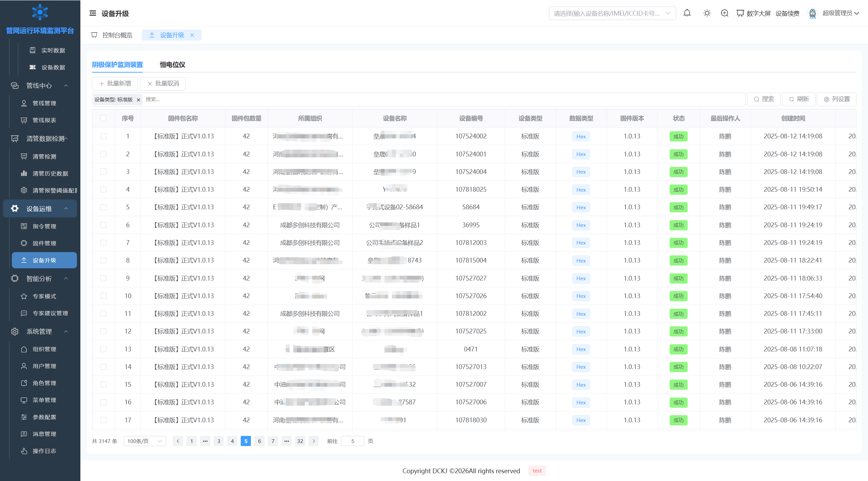Screen dimensions: 868x481
Task: Open 清管历史数据 chart item
Action: (x=44, y=173)
